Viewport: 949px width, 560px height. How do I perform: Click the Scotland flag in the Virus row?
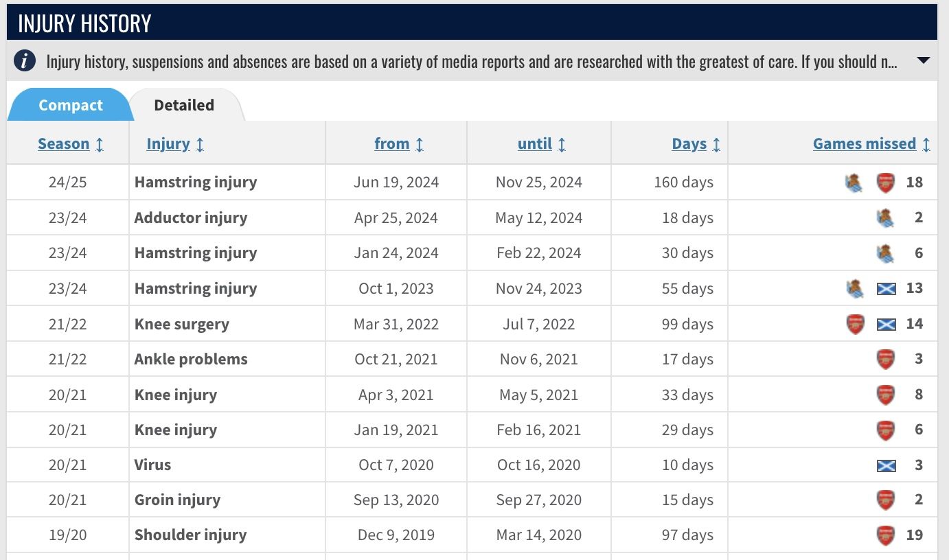click(x=886, y=465)
